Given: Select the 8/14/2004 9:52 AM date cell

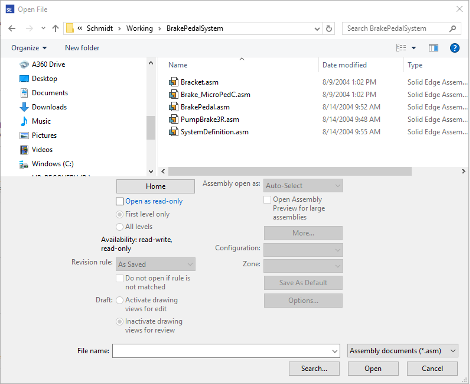Looking at the screenshot, I should (x=351, y=107).
